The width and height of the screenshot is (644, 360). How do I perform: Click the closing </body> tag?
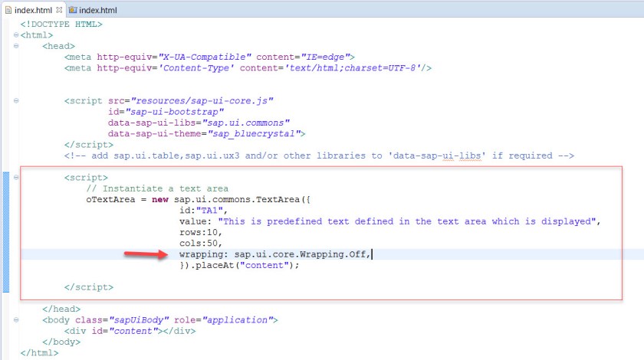coord(61,342)
